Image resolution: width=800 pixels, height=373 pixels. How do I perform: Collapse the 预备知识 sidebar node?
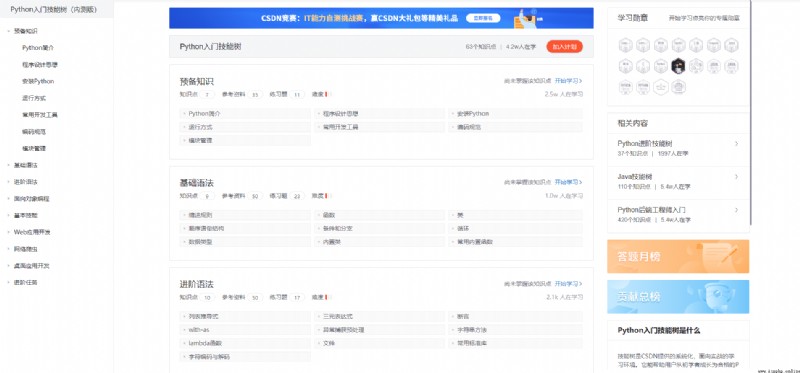tap(9, 31)
